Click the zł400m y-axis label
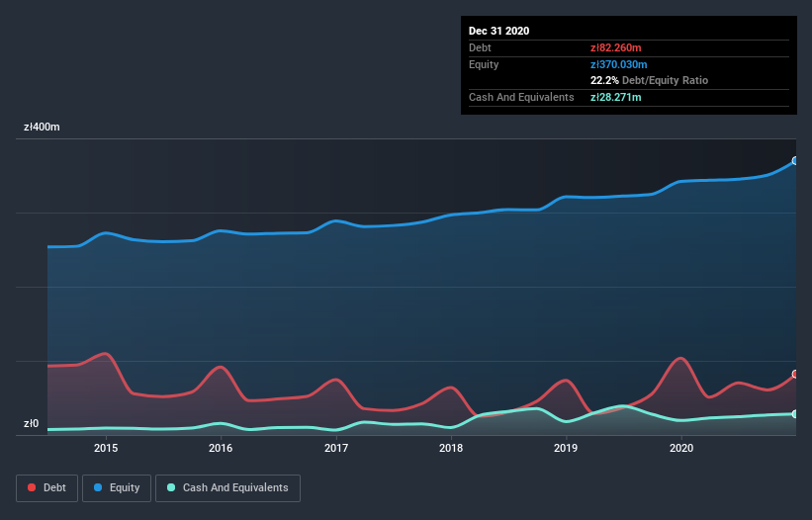 (x=42, y=127)
